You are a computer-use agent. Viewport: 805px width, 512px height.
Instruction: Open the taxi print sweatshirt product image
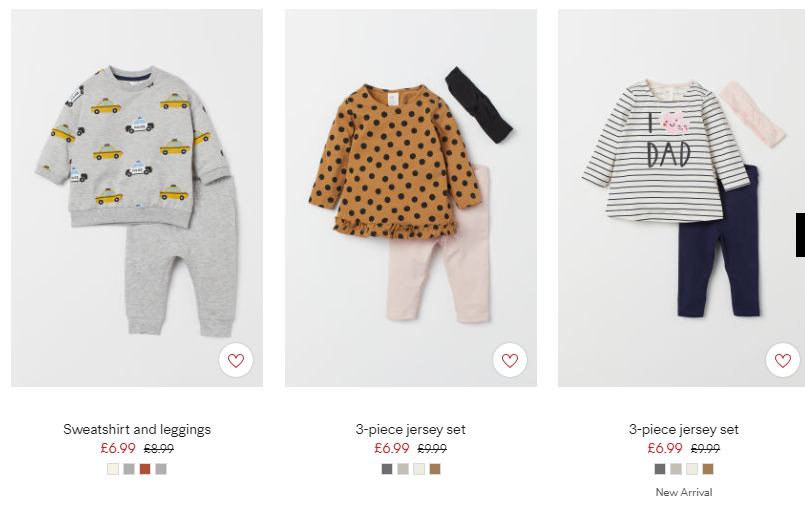point(137,198)
